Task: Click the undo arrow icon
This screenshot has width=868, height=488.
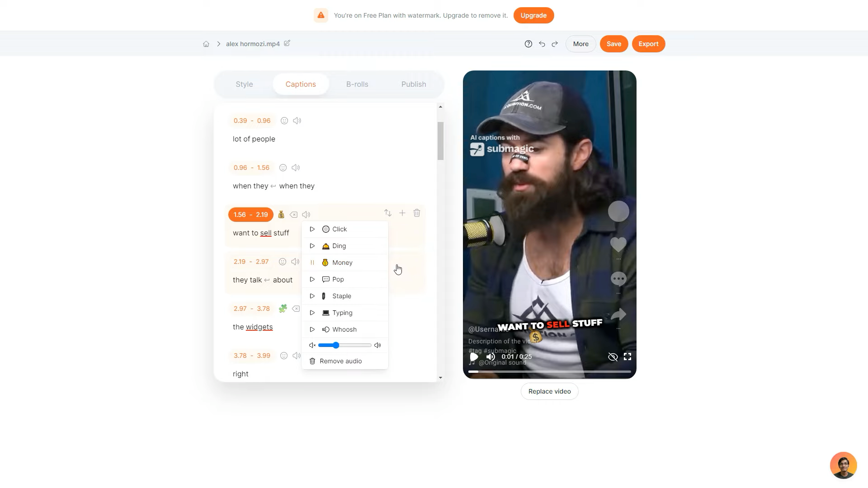Action: (x=542, y=44)
